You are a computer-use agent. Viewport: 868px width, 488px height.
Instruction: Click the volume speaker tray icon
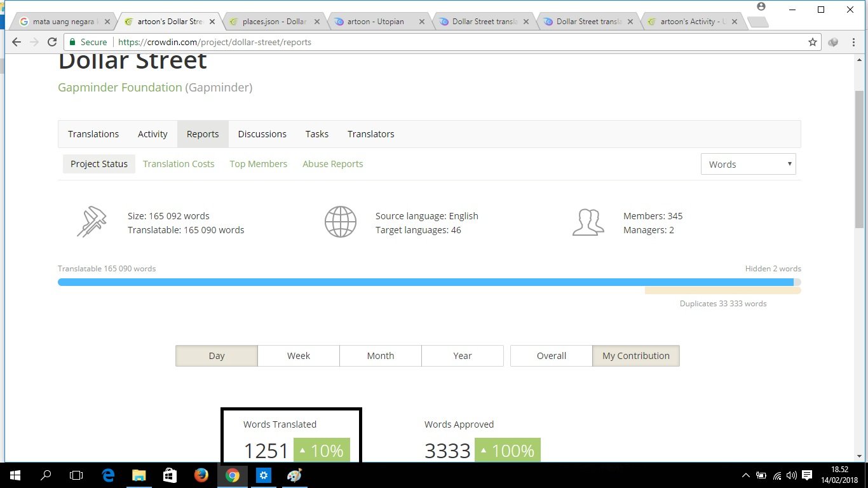point(792,475)
